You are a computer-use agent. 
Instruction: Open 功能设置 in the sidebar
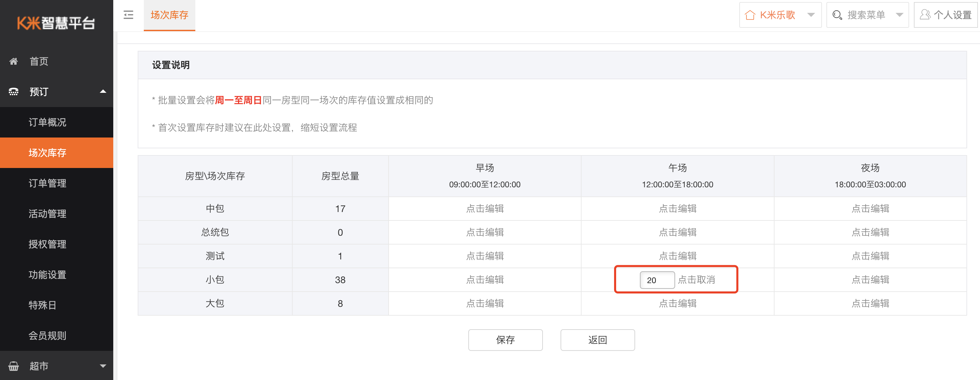coord(57,274)
